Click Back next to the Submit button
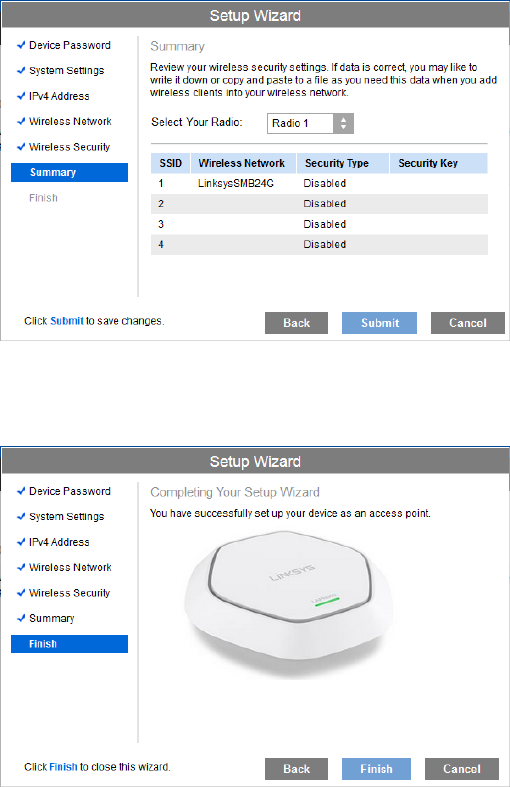Viewport: 510px width, 787px height. (x=296, y=323)
